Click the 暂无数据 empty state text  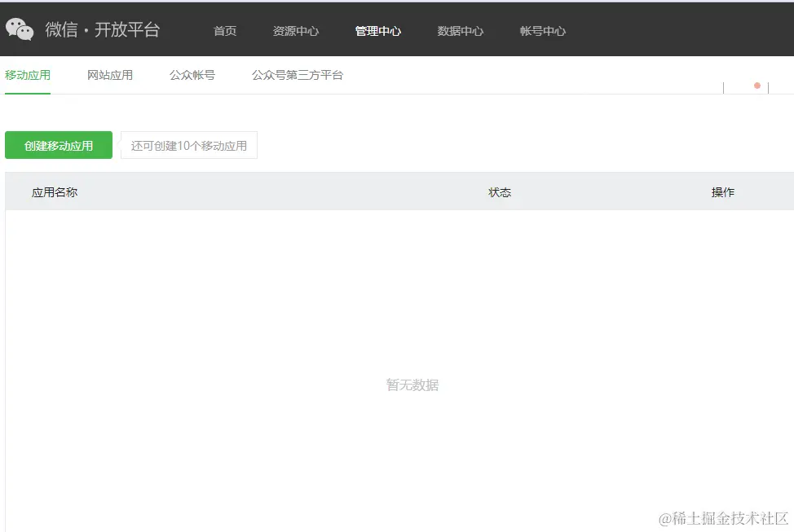point(412,385)
